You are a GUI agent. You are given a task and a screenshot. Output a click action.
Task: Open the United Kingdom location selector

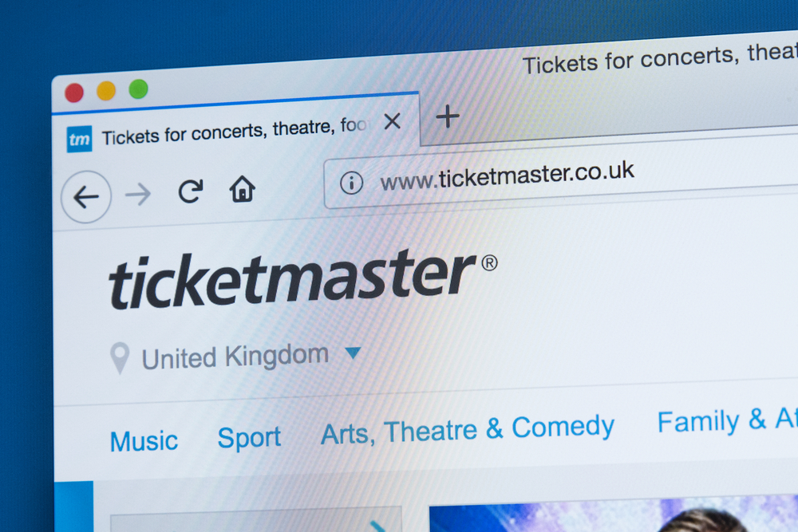[235, 357]
